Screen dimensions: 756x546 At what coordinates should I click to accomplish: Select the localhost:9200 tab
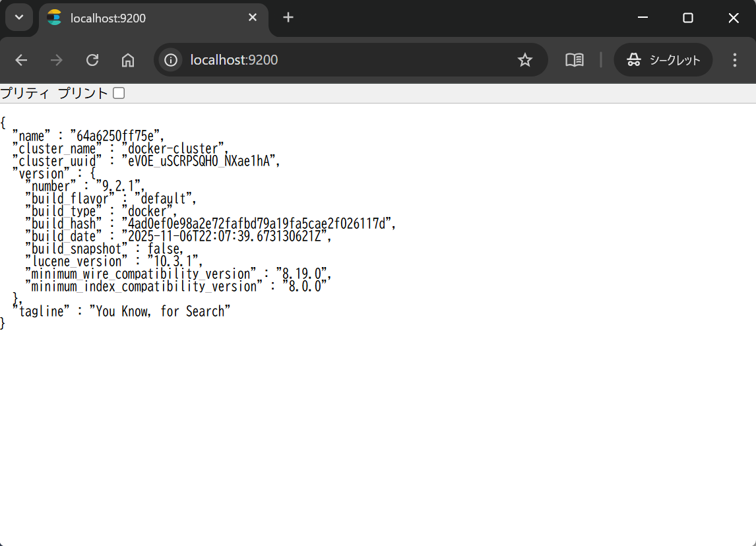tap(145, 18)
